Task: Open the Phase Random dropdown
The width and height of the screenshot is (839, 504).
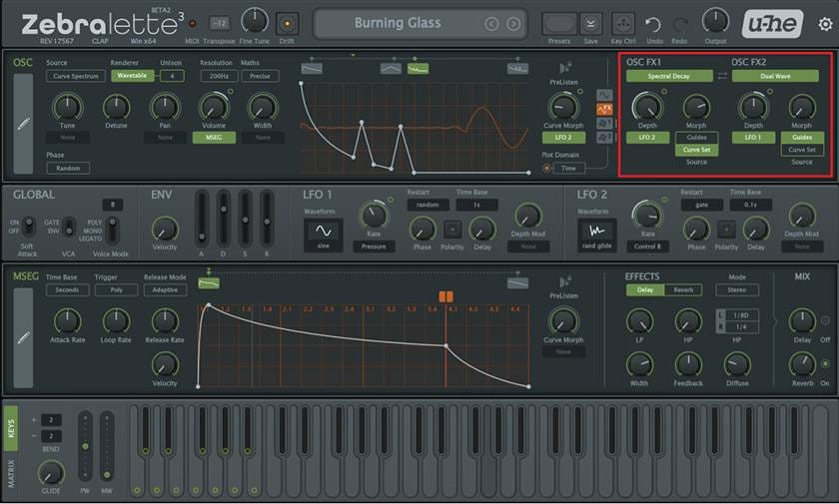Action: [x=68, y=168]
